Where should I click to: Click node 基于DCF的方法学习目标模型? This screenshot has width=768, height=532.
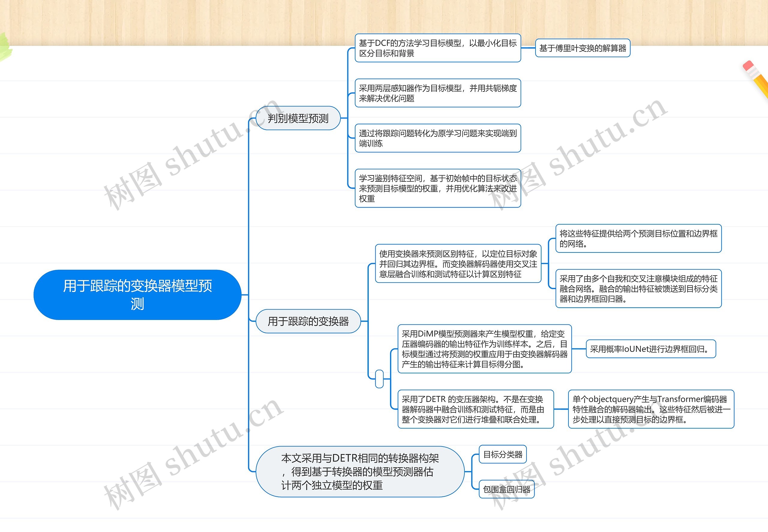click(x=438, y=48)
